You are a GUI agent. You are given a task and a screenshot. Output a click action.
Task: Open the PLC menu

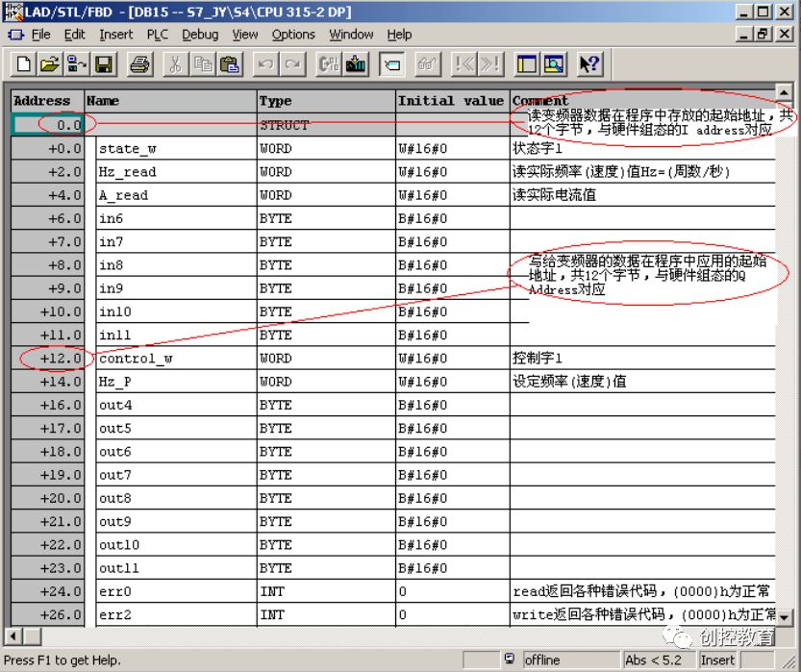pos(157,35)
